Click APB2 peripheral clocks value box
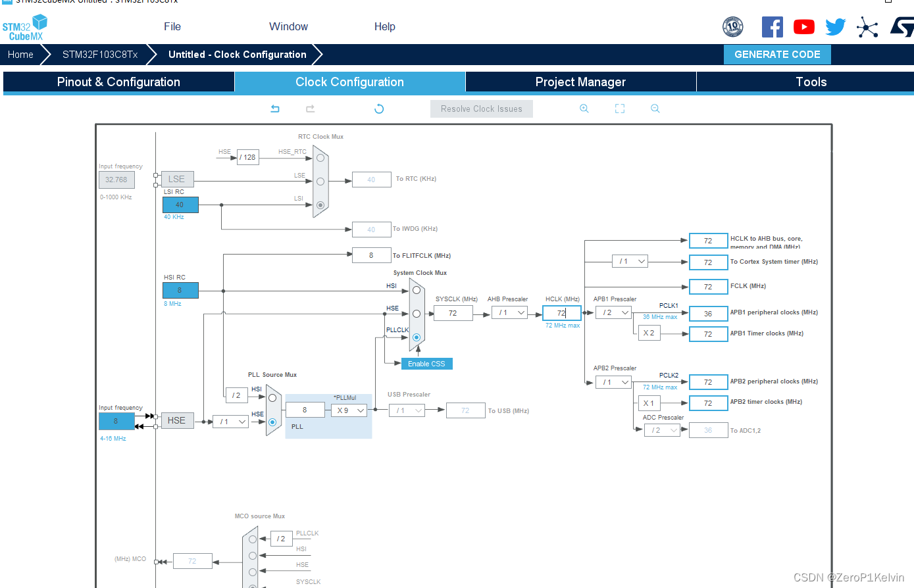The image size is (914, 588). coord(708,382)
